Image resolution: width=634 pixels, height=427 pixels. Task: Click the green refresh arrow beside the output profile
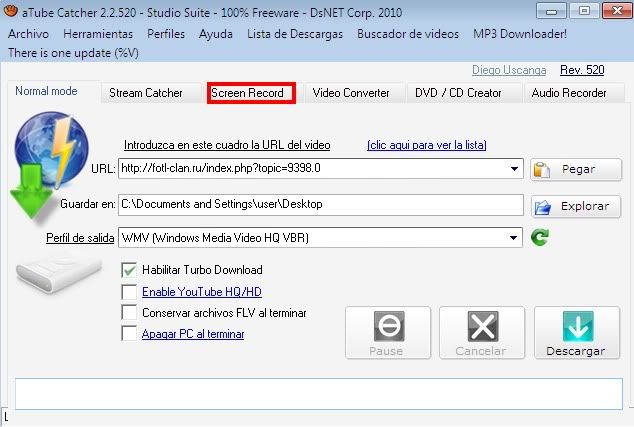(540, 237)
